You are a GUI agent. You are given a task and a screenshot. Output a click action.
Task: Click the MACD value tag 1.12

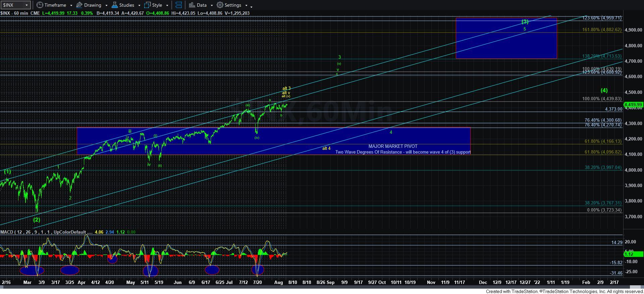pyautogui.click(x=633, y=254)
